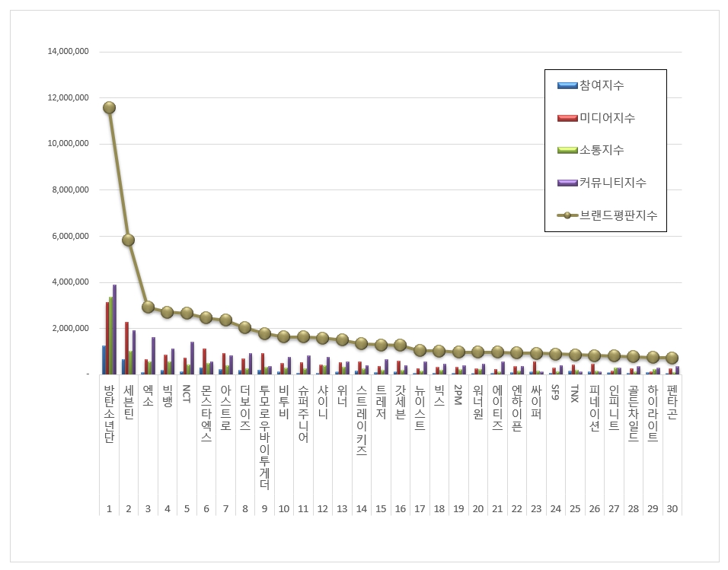The height and width of the screenshot is (570, 728).
Task: Click rank number 20 on the x-axis
Action: (478, 508)
